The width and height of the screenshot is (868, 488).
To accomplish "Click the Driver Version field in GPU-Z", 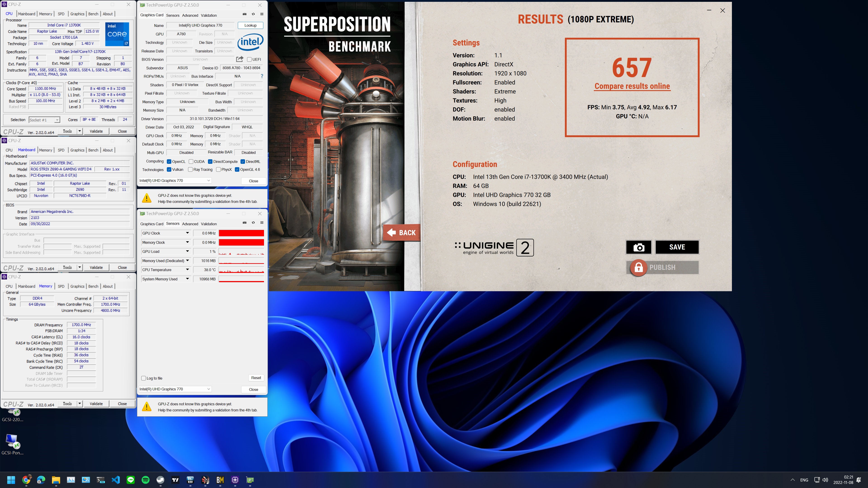I will pyautogui.click(x=215, y=119).
